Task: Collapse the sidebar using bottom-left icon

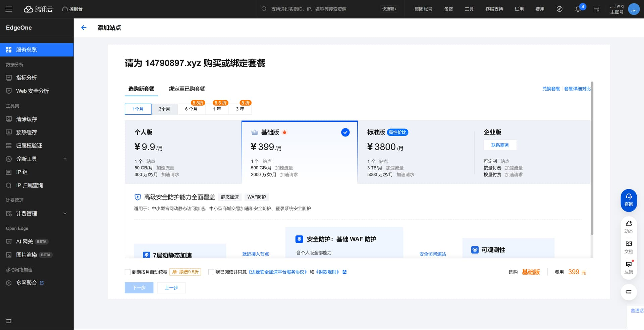Action: pos(9,321)
